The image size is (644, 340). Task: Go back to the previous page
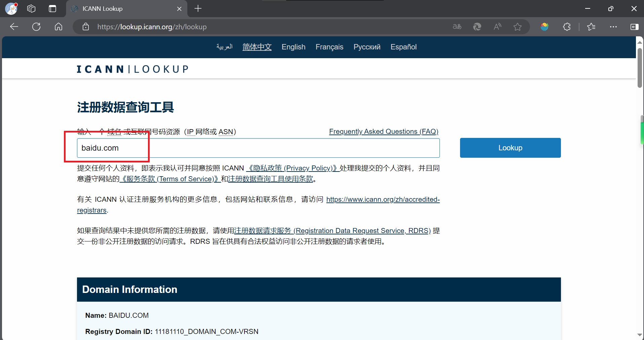14,27
